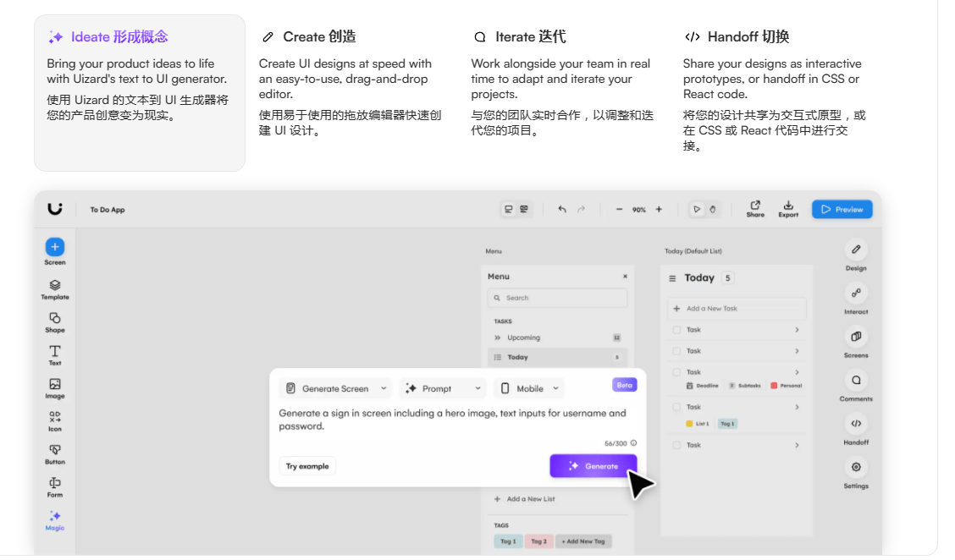The image size is (955, 560).
Task: Open the Interact panel icon
Action: click(x=856, y=293)
